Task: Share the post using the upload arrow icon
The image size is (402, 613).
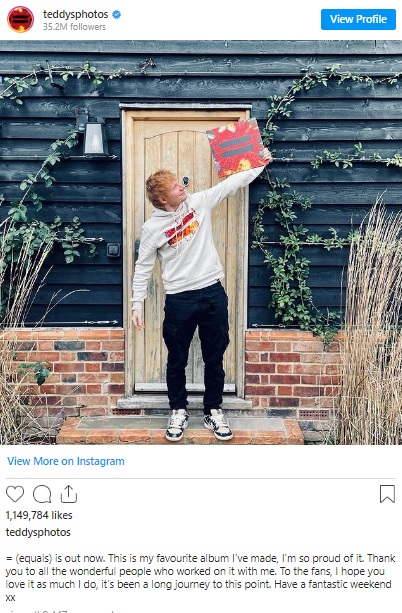Action: tap(69, 494)
